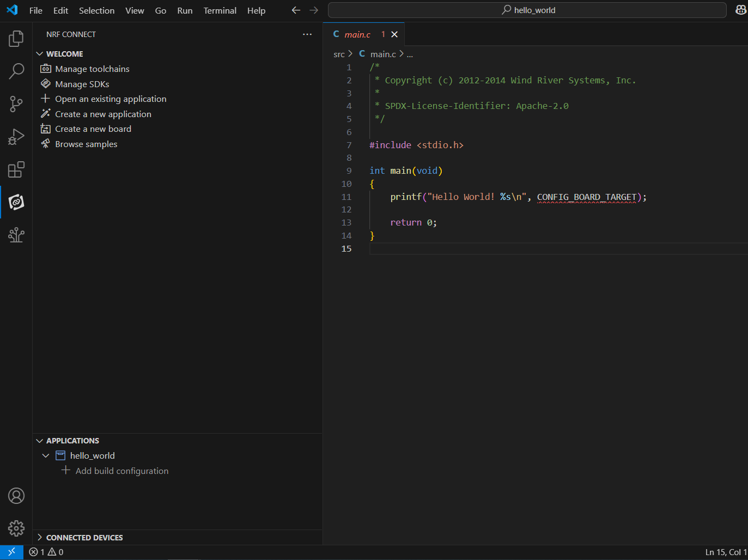Click the wand icon for Create new application
Viewport: 748px width, 560px height.
click(46, 114)
